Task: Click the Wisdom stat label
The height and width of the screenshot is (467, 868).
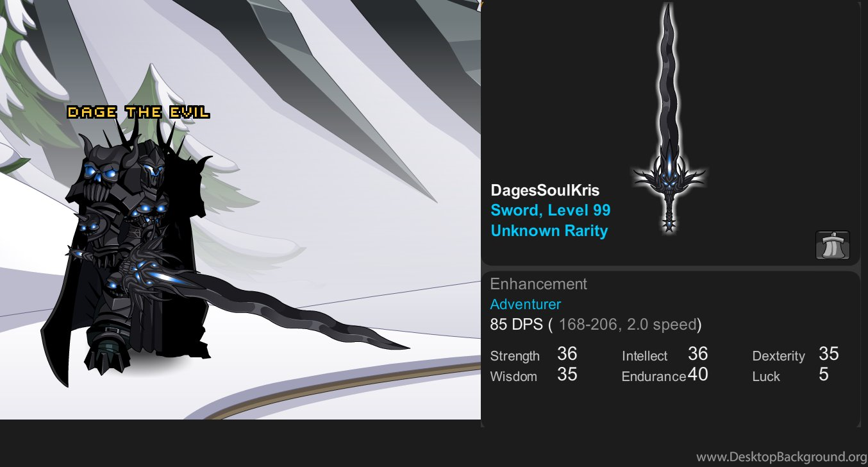Action: 513,377
